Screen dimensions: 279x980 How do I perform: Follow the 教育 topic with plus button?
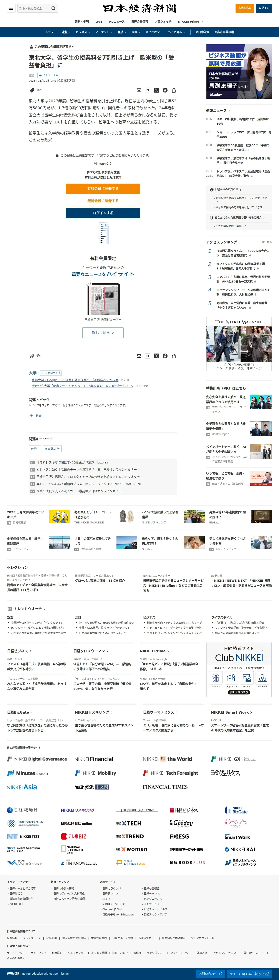(x=31, y=416)
